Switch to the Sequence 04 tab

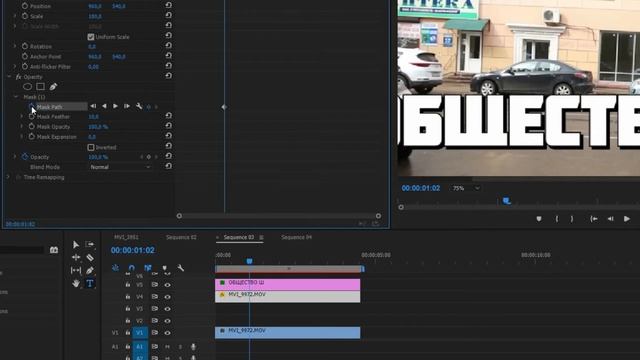(296, 237)
